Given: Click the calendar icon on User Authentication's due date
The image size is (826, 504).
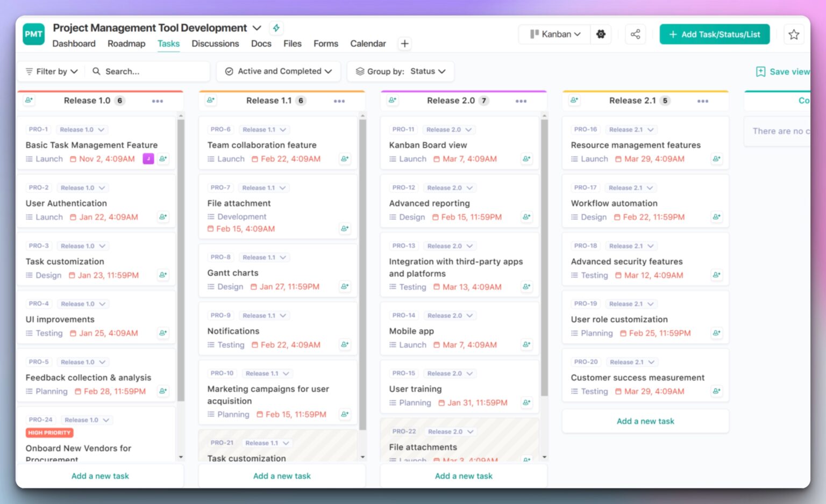Looking at the screenshot, I should point(73,217).
